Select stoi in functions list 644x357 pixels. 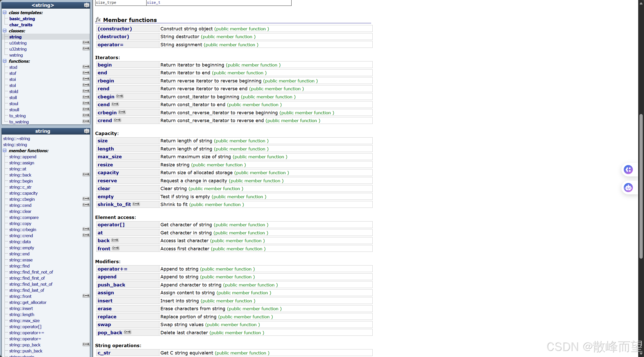12,79
